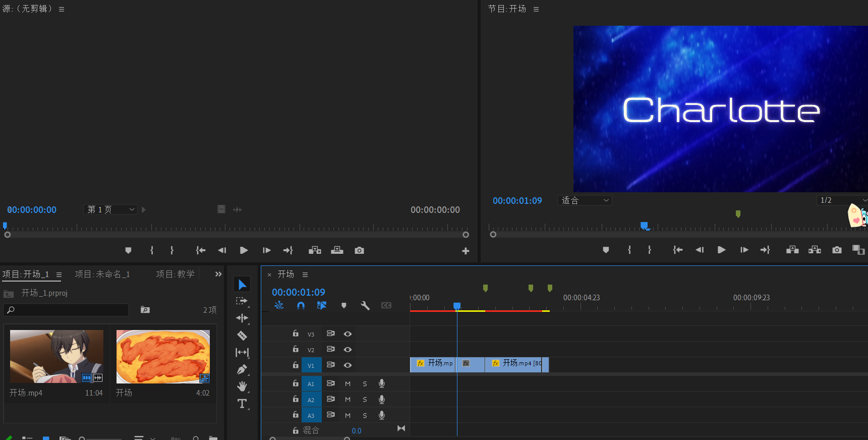
Task: Click the timeline playhead handle
Action: coord(457,306)
